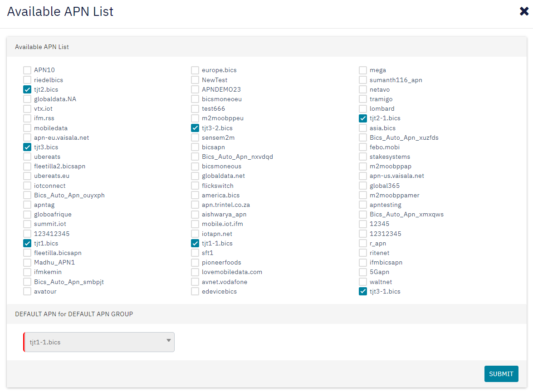Disable the tjt3.bics checkbox
The height and width of the screenshot is (392, 533).
[x=27, y=147]
